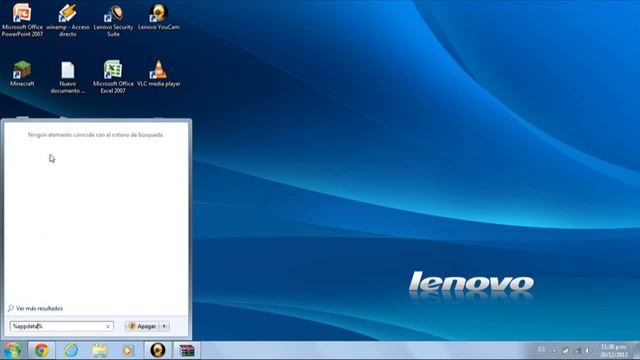Launch VLC media player shortcut
The height and width of the screenshot is (360, 640).
tap(159, 73)
